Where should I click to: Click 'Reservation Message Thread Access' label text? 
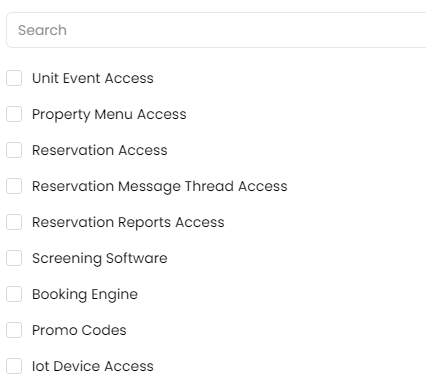(x=160, y=187)
